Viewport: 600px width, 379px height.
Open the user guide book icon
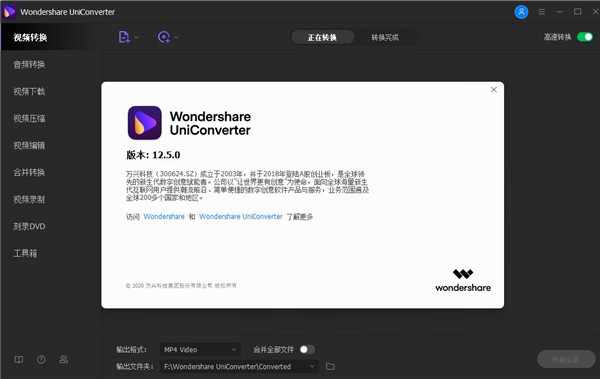coord(18,359)
